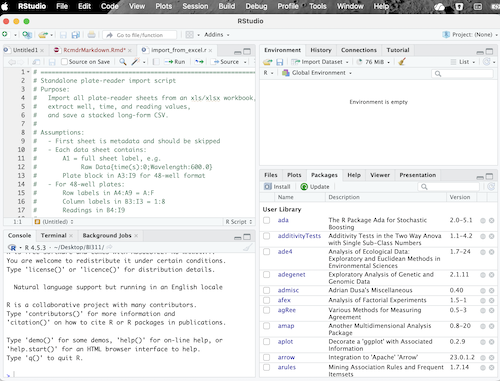Open the Plots menu in menu bar

164,6
